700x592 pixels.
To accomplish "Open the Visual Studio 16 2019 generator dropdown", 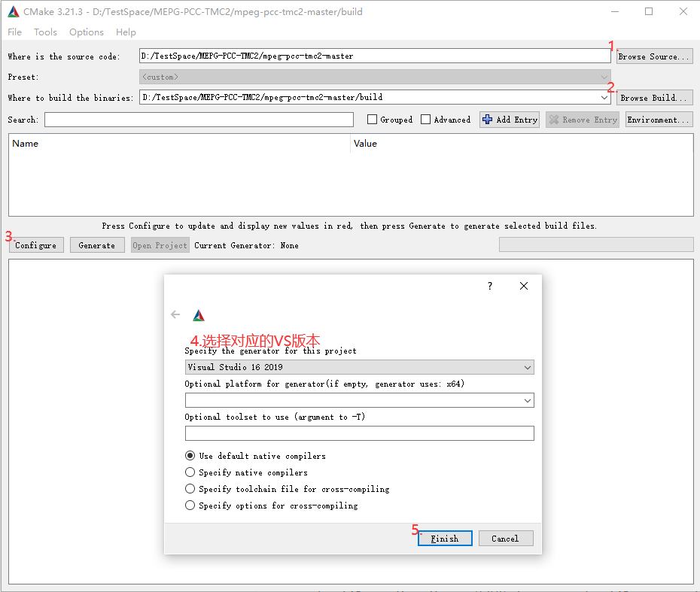I will point(359,367).
